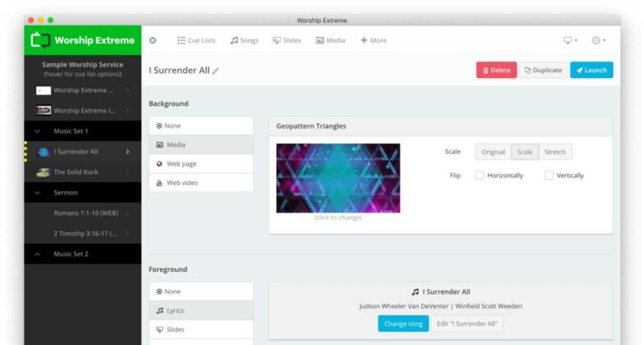This screenshot has width=644, height=345.
Task: Select Web video as the background
Action: coord(202,182)
